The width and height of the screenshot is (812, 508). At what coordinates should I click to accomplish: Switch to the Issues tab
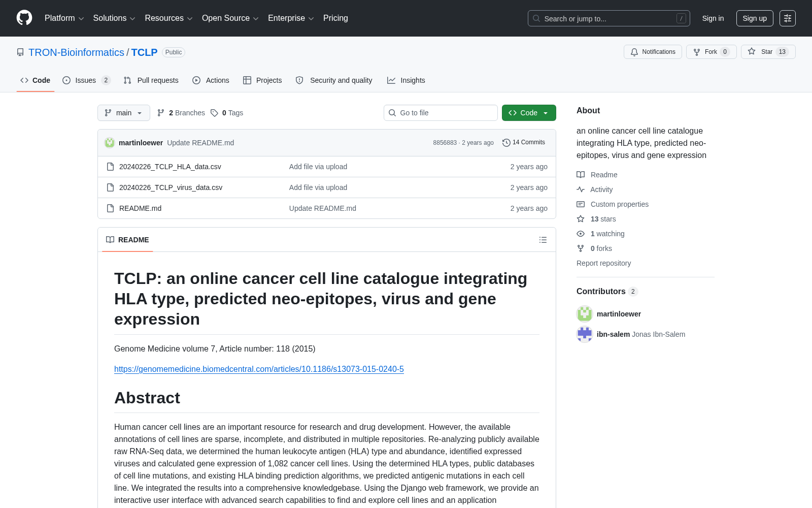point(86,80)
